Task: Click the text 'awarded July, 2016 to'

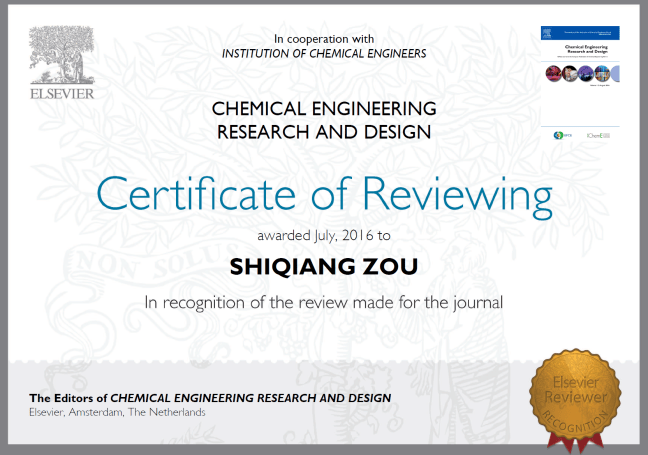Action: (324, 237)
